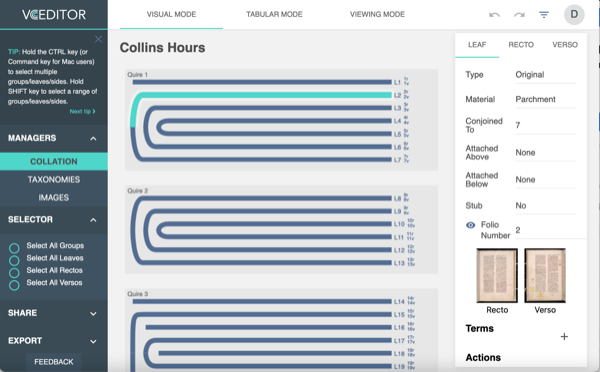Dismiss the tip panel with X
Screen dimensions: 600x372
[x=98, y=39]
